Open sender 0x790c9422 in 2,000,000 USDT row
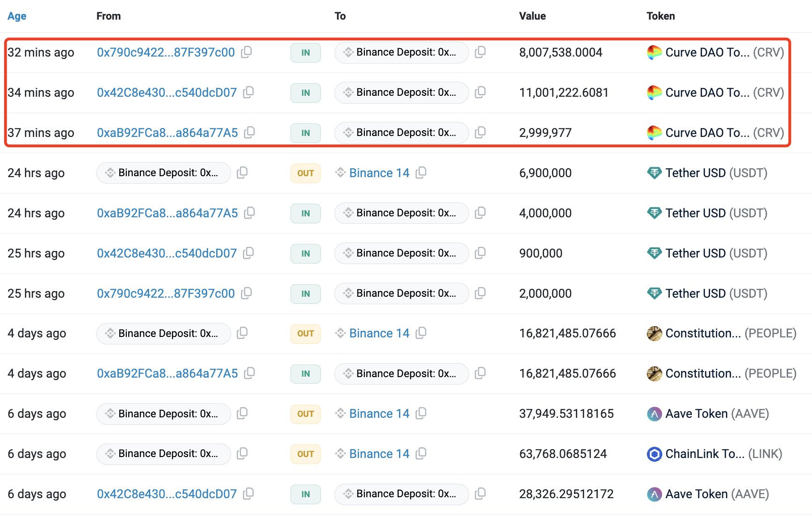This screenshot has height=515, width=812. click(166, 293)
